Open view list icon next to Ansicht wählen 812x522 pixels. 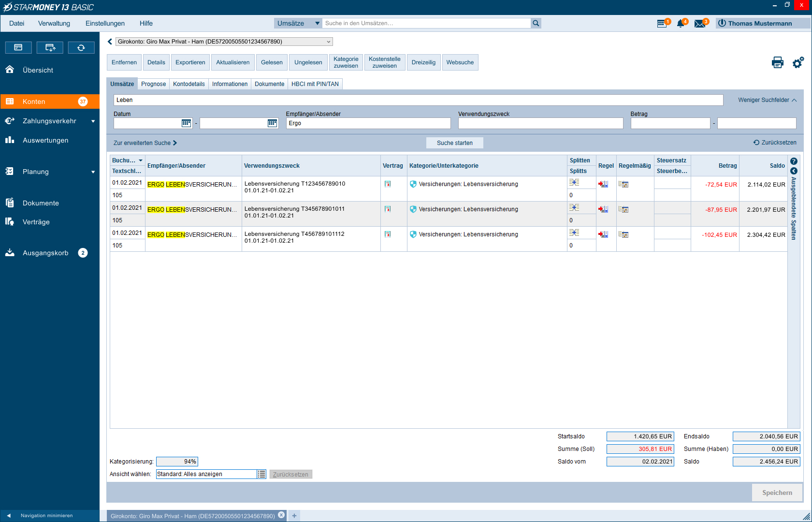coord(261,474)
